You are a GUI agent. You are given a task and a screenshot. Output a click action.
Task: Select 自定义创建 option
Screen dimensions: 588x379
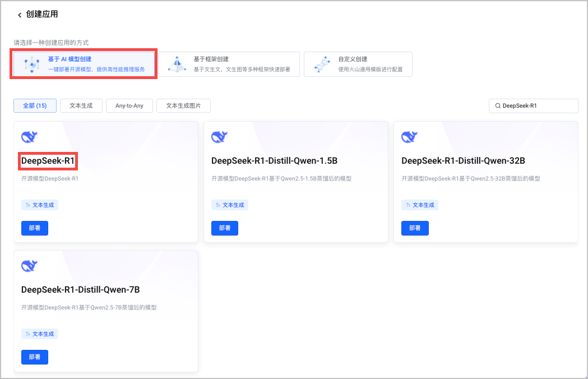tap(358, 64)
